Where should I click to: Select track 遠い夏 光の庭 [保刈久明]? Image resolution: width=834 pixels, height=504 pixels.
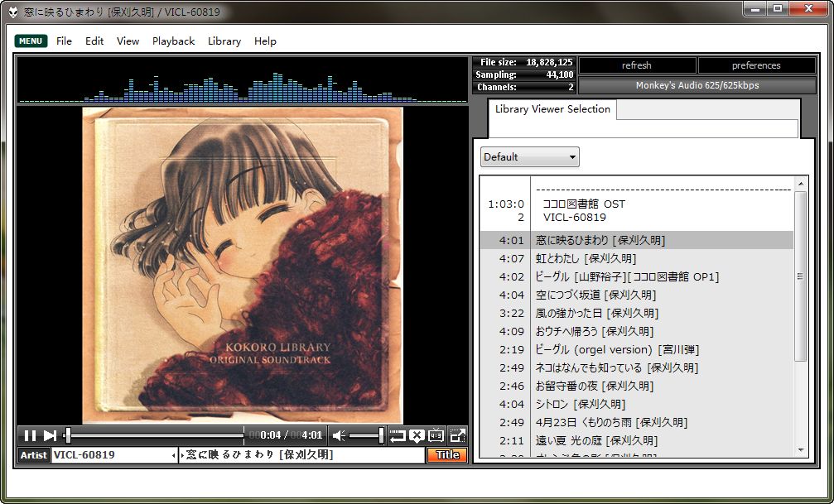636,440
